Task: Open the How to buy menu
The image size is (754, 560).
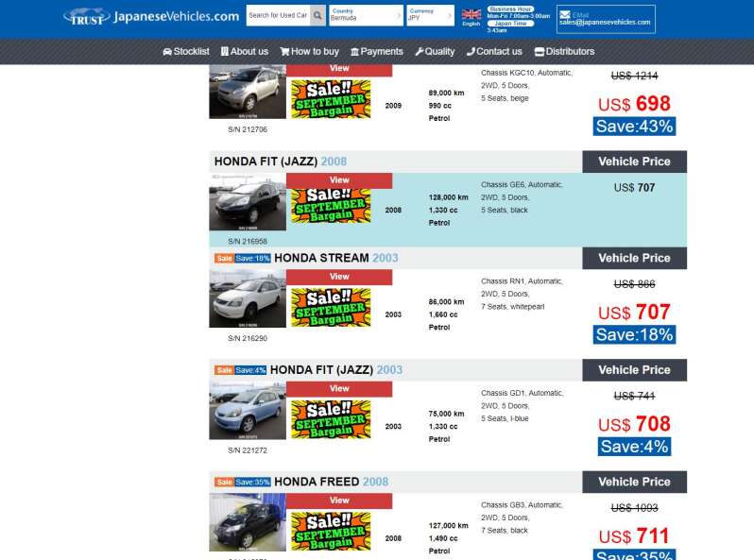Action: (x=310, y=51)
